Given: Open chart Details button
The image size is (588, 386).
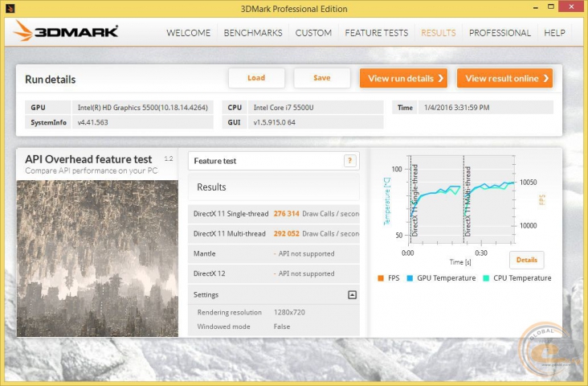Looking at the screenshot, I should tap(527, 260).
